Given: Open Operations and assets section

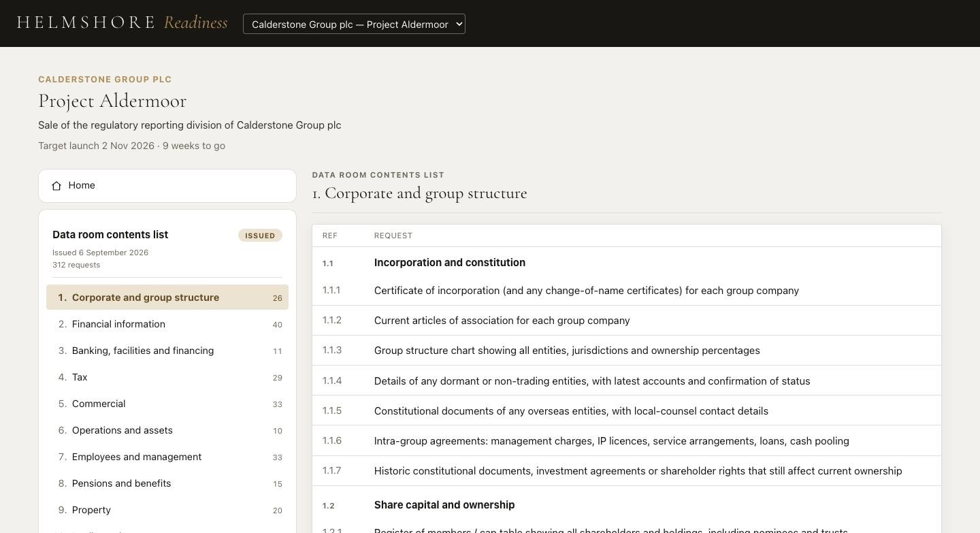Looking at the screenshot, I should [167, 430].
